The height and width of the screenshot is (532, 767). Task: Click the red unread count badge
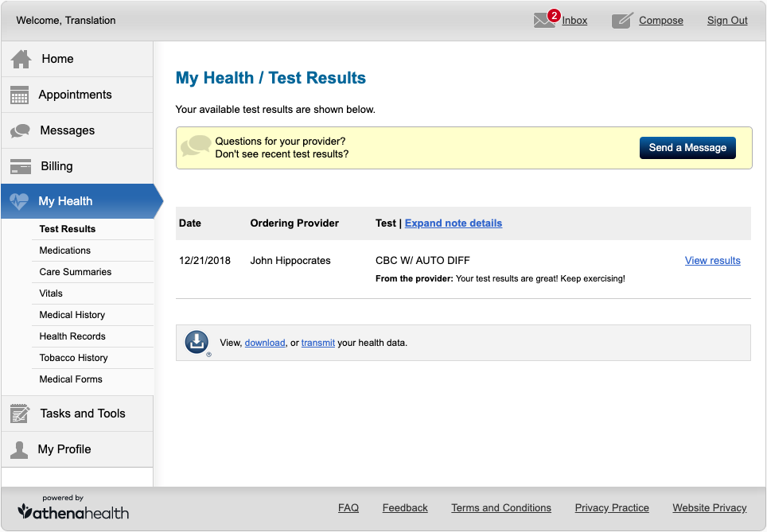[554, 15]
